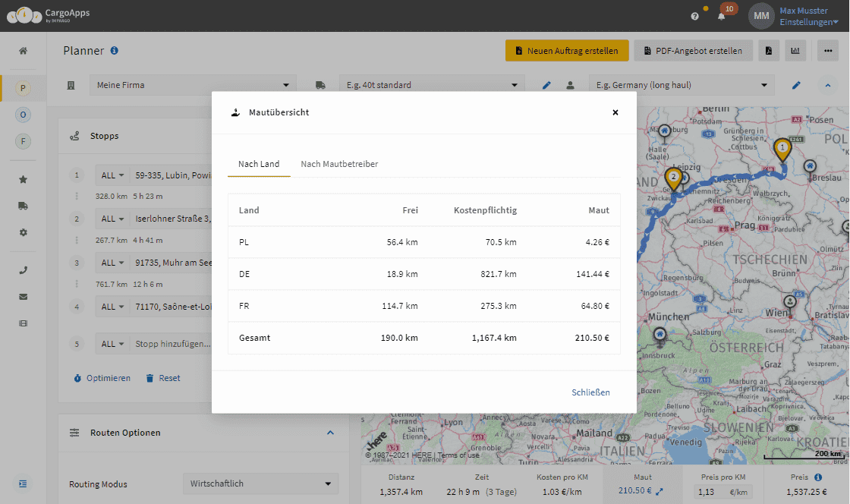The height and width of the screenshot is (504, 850).
Task: Open the help question mark icon
Action: [x=695, y=16]
